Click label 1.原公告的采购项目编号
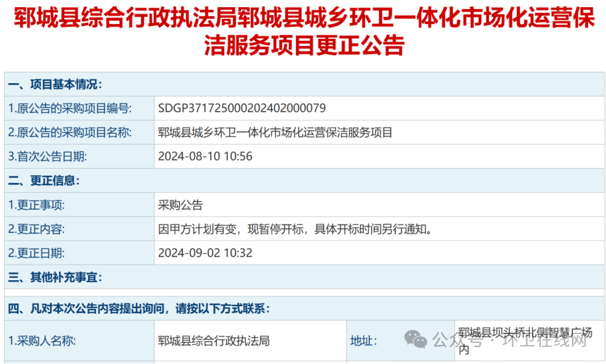The height and width of the screenshot is (364, 606). [x=70, y=109]
